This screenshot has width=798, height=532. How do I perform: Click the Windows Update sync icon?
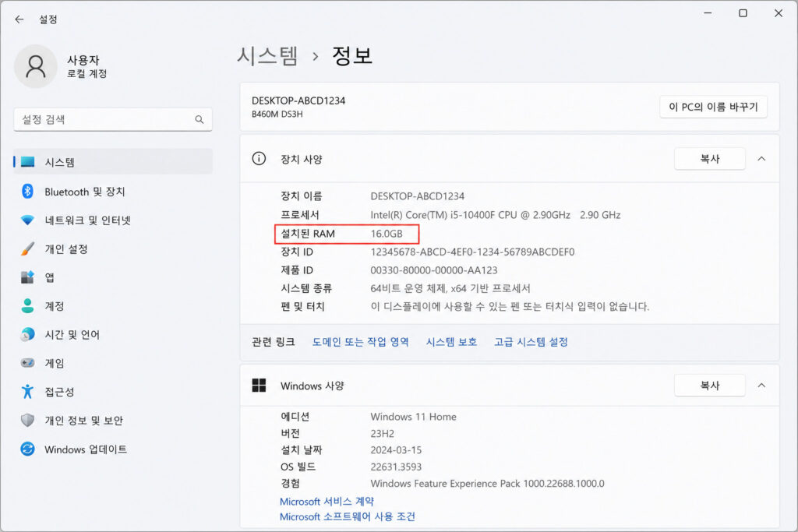27,449
